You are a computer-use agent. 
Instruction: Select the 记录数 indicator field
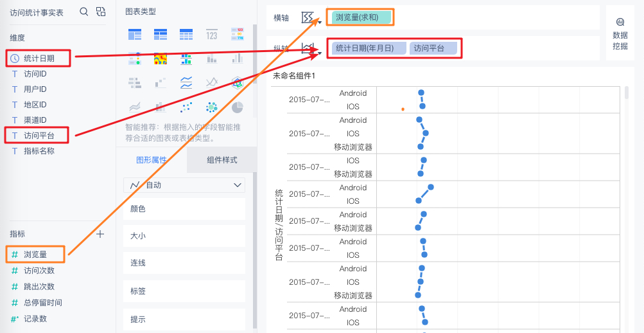pyautogui.click(x=35, y=319)
